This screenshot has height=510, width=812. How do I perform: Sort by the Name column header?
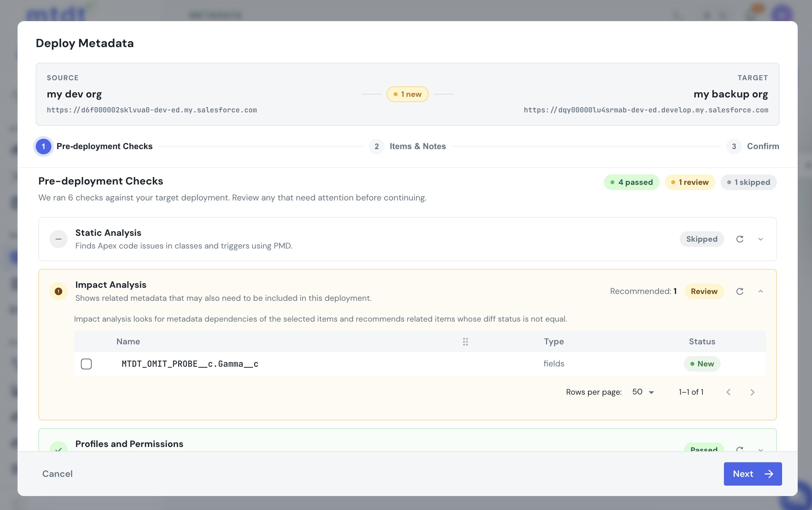128,341
